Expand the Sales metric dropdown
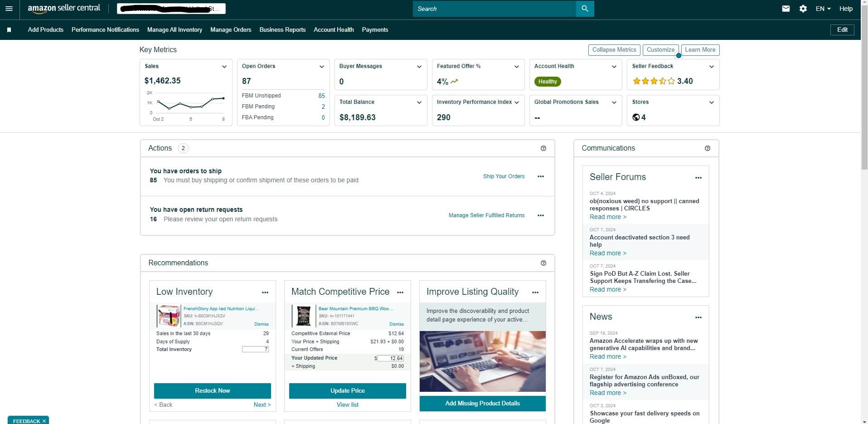This screenshot has height=424, width=868. point(224,67)
